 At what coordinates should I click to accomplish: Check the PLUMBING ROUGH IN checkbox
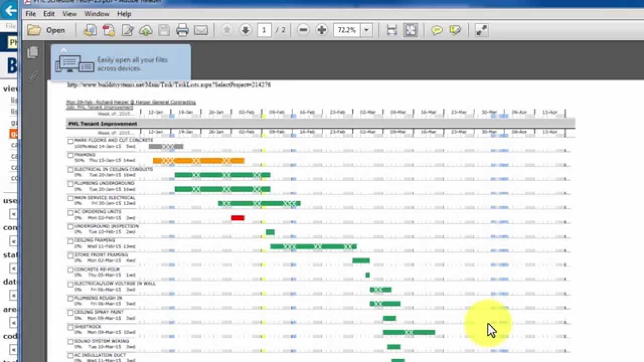point(70,299)
